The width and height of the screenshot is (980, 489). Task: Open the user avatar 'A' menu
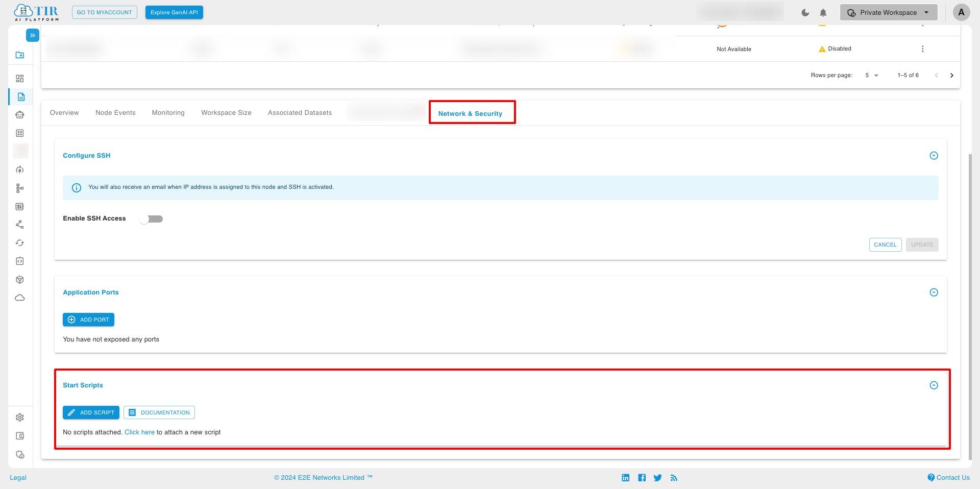coord(961,12)
